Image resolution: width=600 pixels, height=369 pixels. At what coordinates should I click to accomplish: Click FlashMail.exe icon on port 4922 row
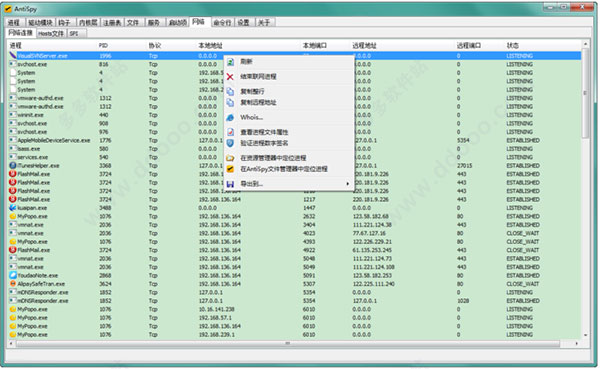[13, 250]
